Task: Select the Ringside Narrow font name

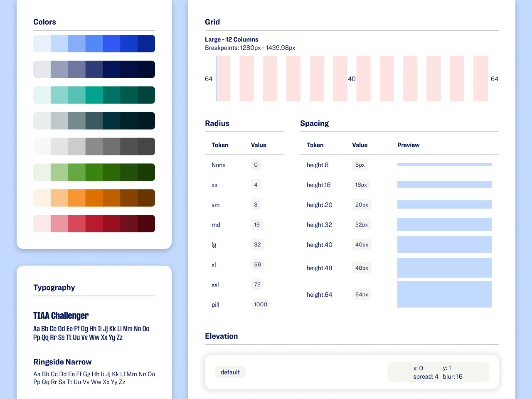Action: tap(62, 362)
